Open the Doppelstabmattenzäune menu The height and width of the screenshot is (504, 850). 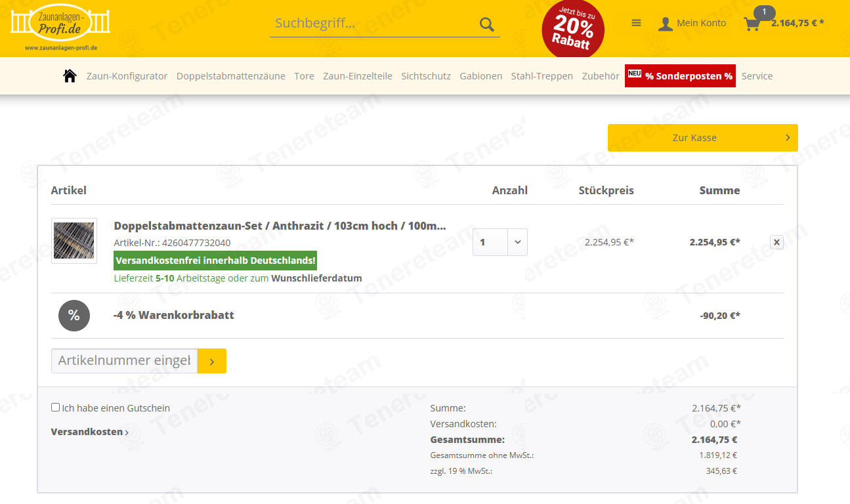[x=231, y=76]
